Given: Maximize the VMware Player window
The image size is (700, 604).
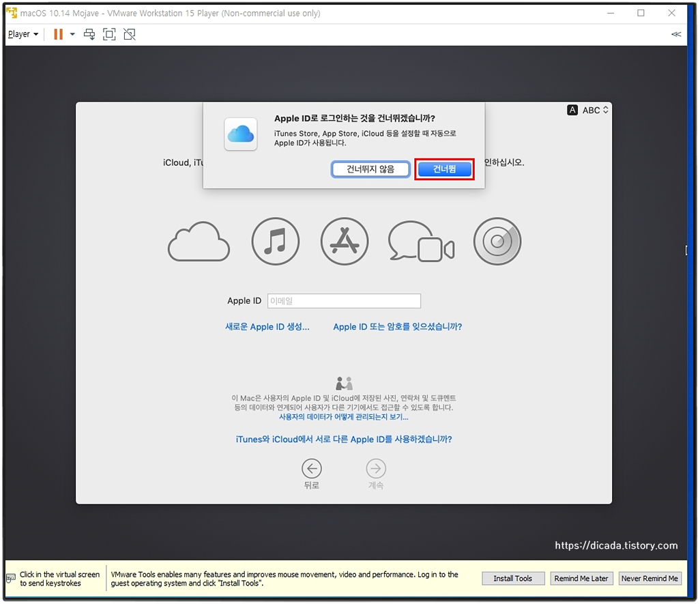Looking at the screenshot, I should [641, 13].
